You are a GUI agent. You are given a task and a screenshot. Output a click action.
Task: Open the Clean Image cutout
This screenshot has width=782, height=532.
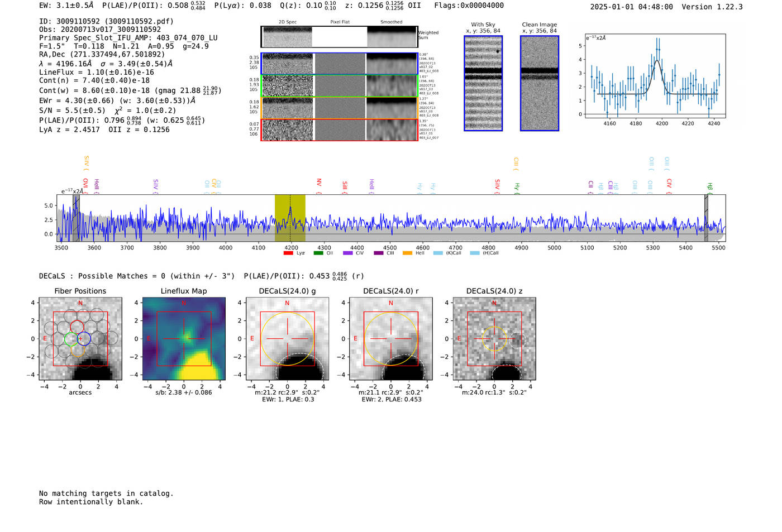point(540,83)
